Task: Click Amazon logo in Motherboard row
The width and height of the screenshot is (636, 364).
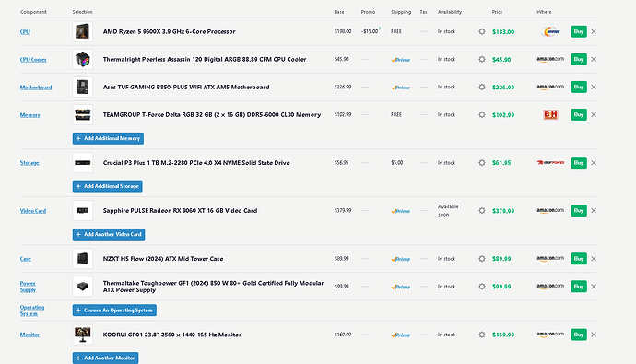Action: [550, 88]
